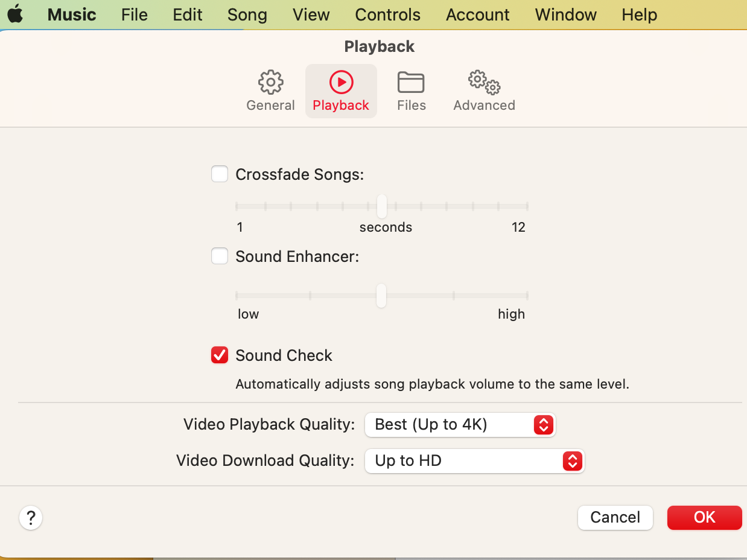Click the '12' label of crossfade slider

[518, 227]
